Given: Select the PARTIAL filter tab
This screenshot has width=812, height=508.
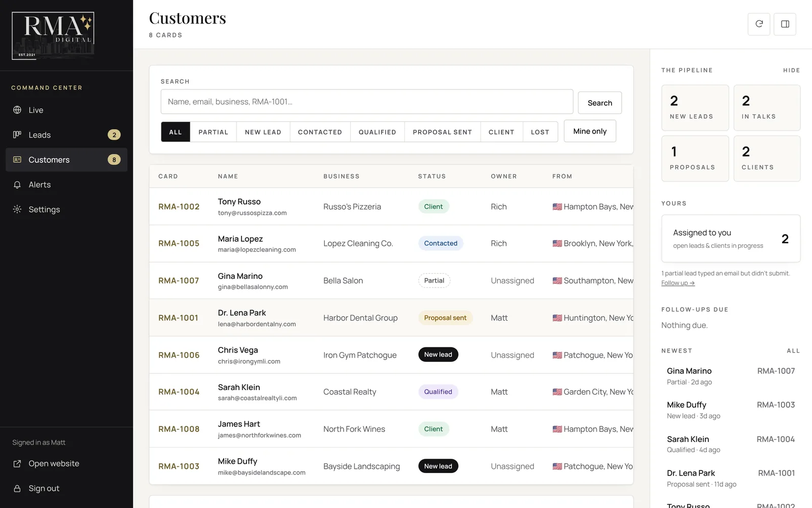Looking at the screenshot, I should tap(213, 132).
